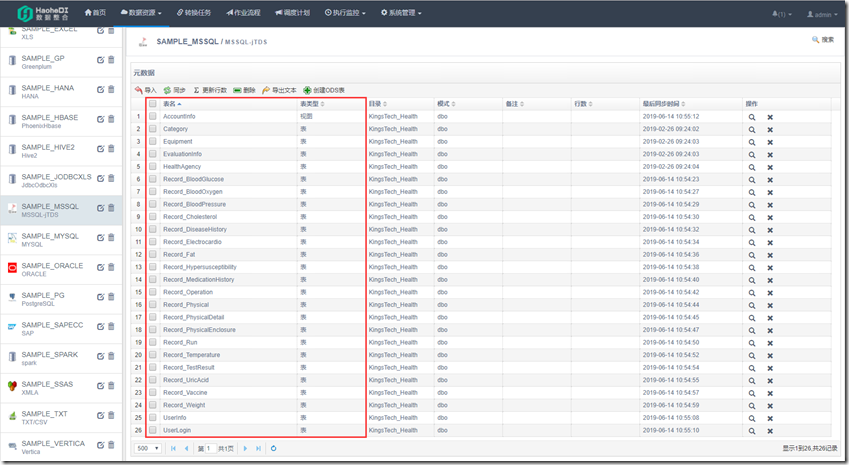Select the Record_Temperature table name

(191, 355)
